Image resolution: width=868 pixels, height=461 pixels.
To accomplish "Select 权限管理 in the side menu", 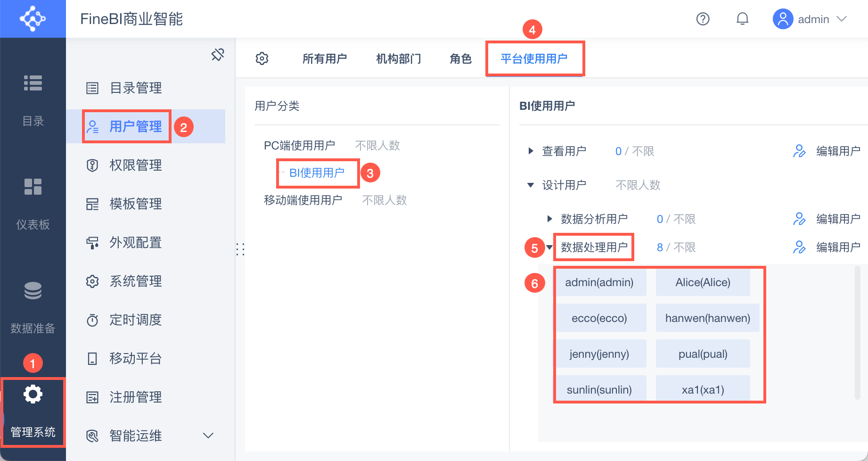I will pyautogui.click(x=136, y=165).
